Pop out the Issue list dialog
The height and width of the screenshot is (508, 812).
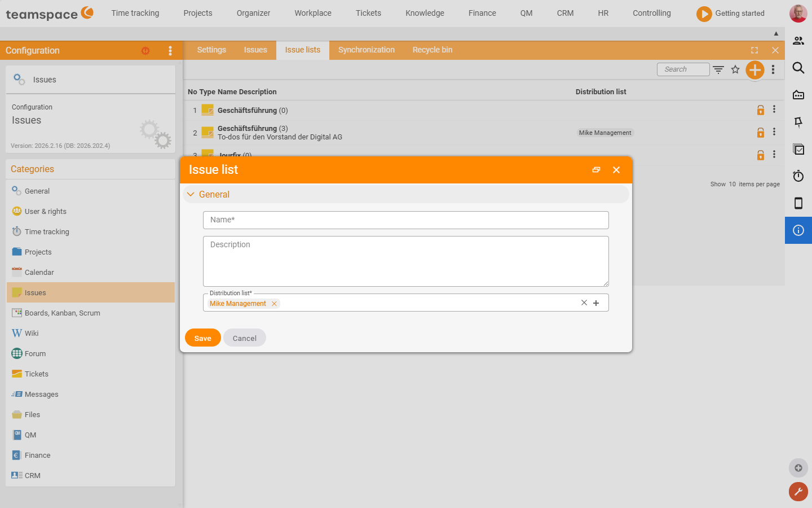tap(596, 170)
